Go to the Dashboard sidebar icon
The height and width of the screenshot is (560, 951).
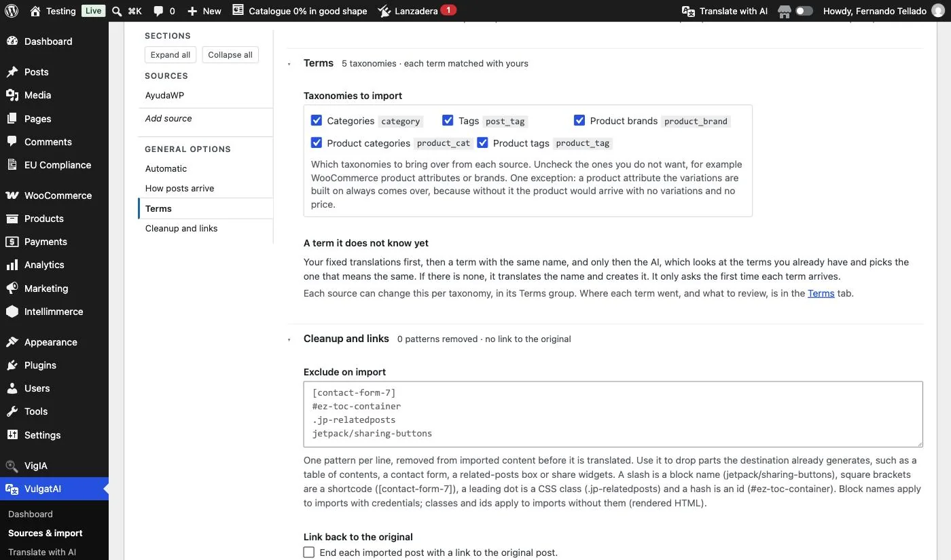(x=12, y=41)
